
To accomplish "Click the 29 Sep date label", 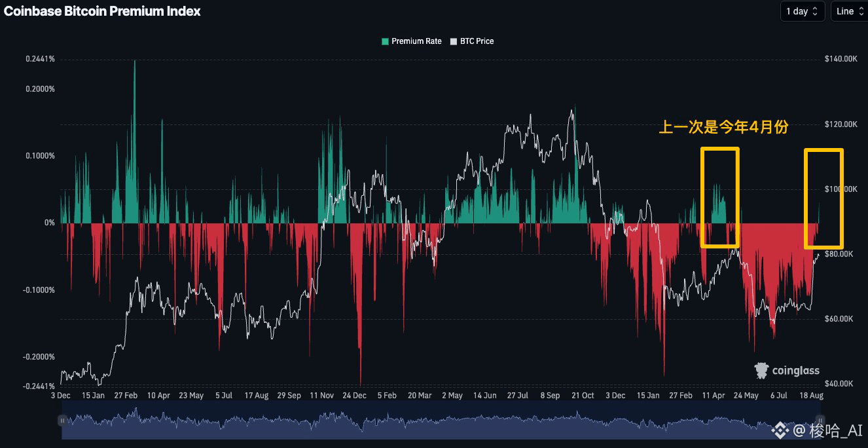I will [x=289, y=396].
